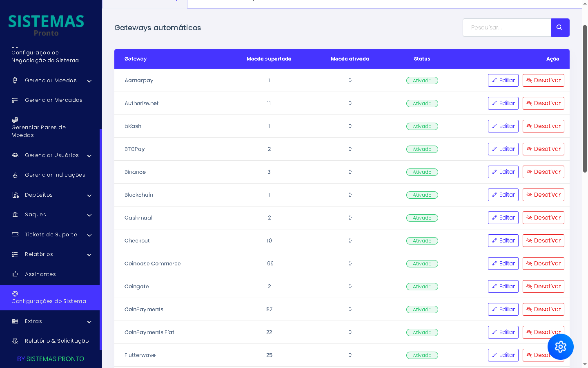Viewport: 588px width, 368px height.
Task: Disable the Aamarpay gateway
Action: click(543, 81)
